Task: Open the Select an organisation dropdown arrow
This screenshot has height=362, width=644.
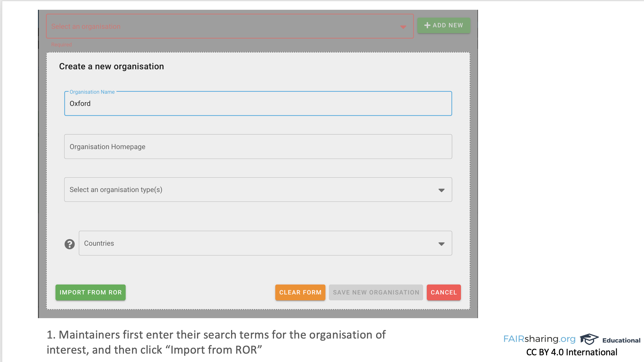Action: pos(403,27)
